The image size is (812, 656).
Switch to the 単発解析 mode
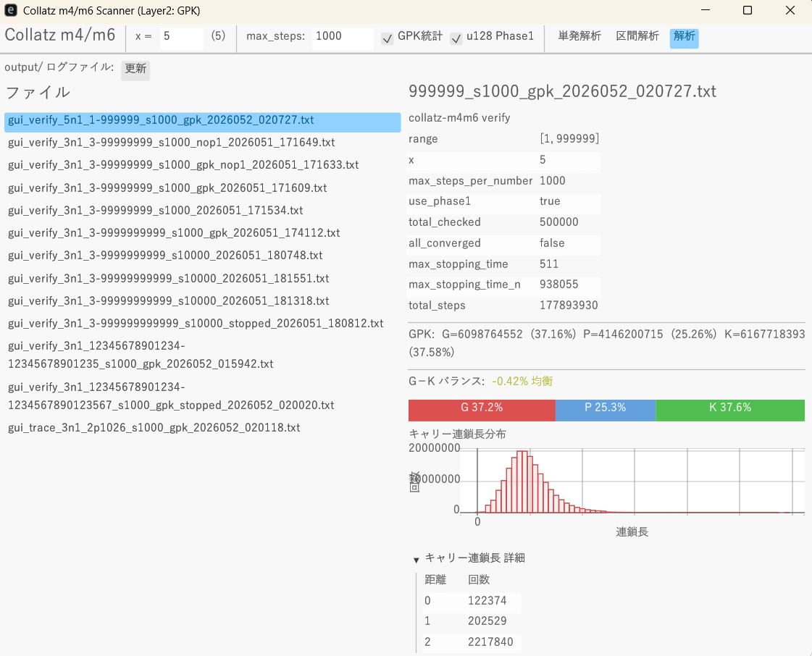(x=579, y=35)
